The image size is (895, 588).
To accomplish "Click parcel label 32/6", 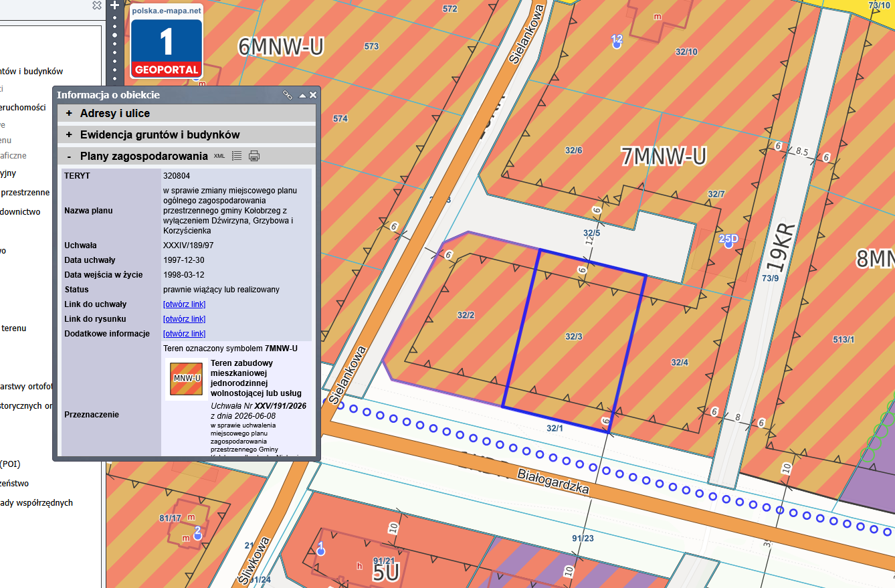I will 574,151.
